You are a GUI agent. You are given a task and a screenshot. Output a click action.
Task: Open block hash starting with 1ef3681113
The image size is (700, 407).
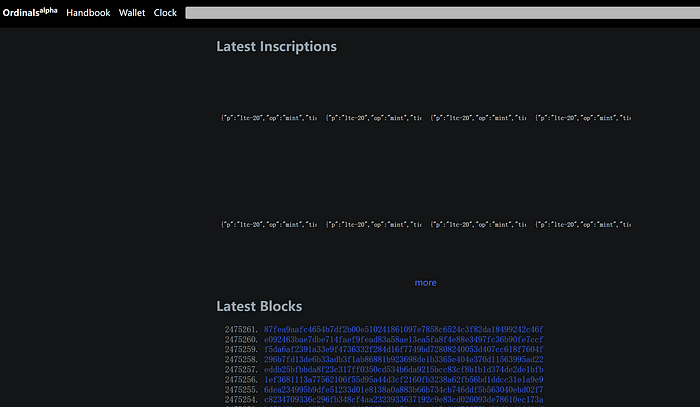click(404, 380)
